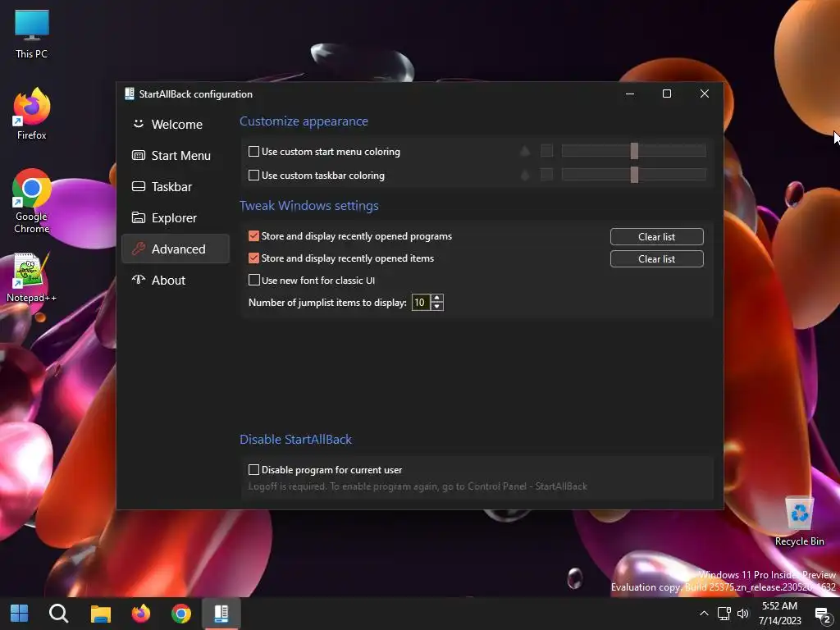The width and height of the screenshot is (840, 630).
Task: Show hidden tray icons chevron
Action: [704, 614]
